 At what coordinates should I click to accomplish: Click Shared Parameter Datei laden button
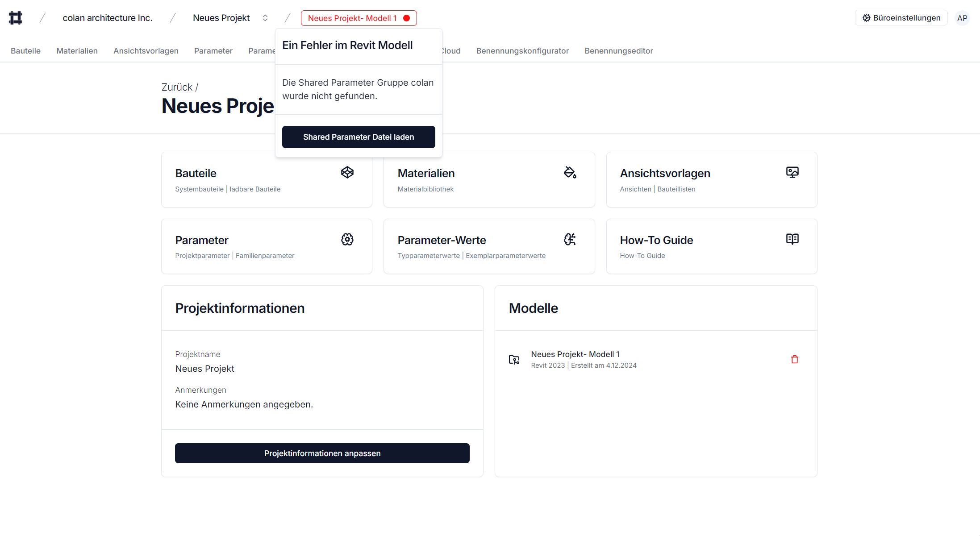click(359, 137)
